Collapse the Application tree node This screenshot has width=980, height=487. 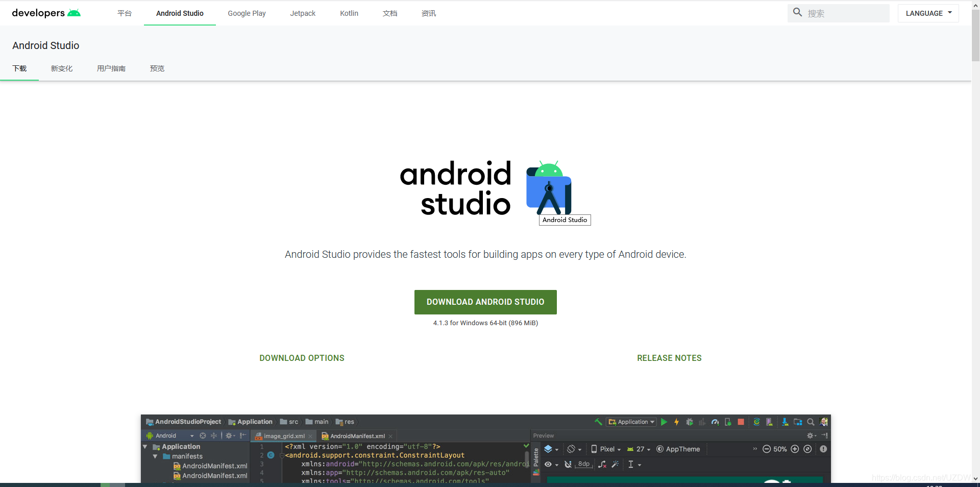[x=145, y=447]
